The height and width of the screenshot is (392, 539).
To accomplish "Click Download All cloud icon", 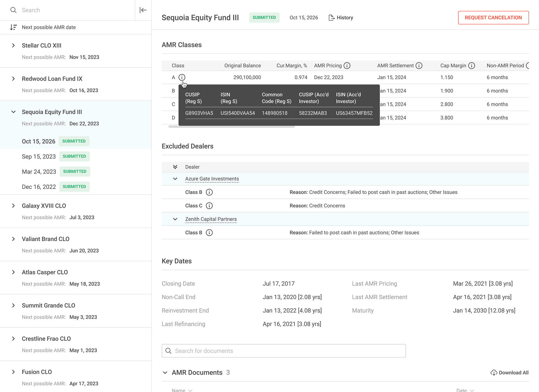I will (x=494, y=373).
